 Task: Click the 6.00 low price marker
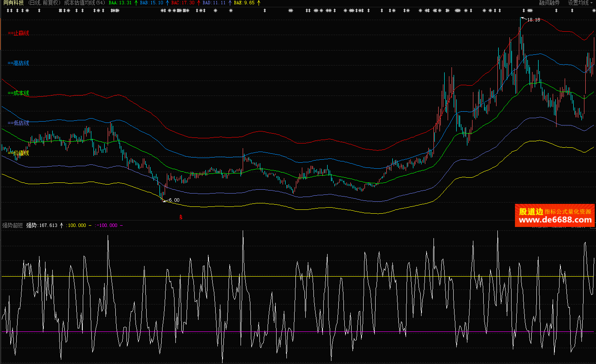click(174, 200)
